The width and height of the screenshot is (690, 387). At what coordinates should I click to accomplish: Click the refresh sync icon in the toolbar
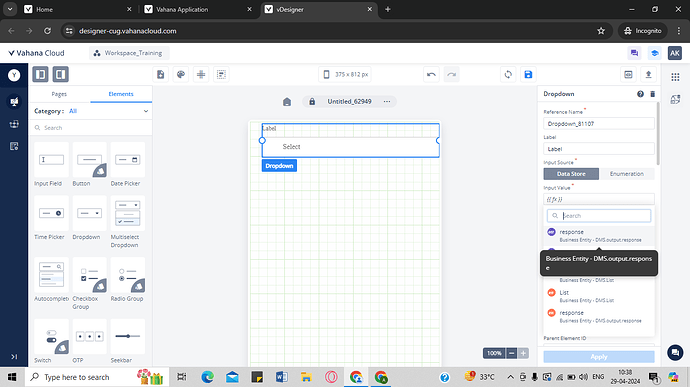coord(508,74)
